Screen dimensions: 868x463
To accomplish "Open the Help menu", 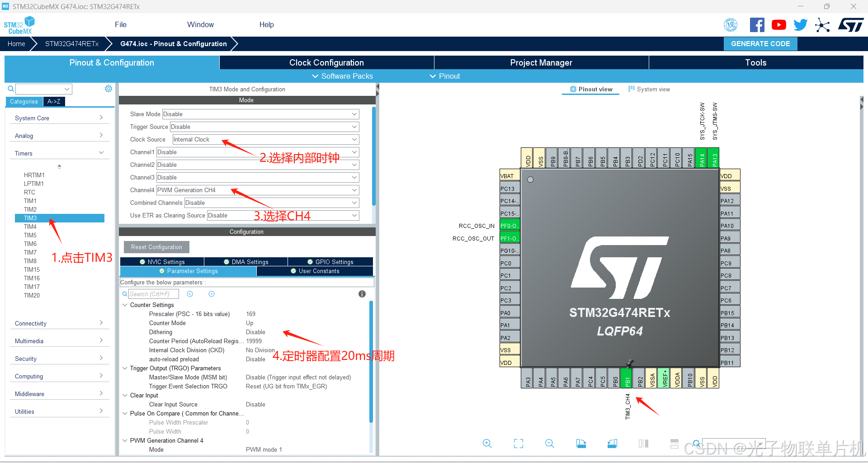I will [x=266, y=24].
